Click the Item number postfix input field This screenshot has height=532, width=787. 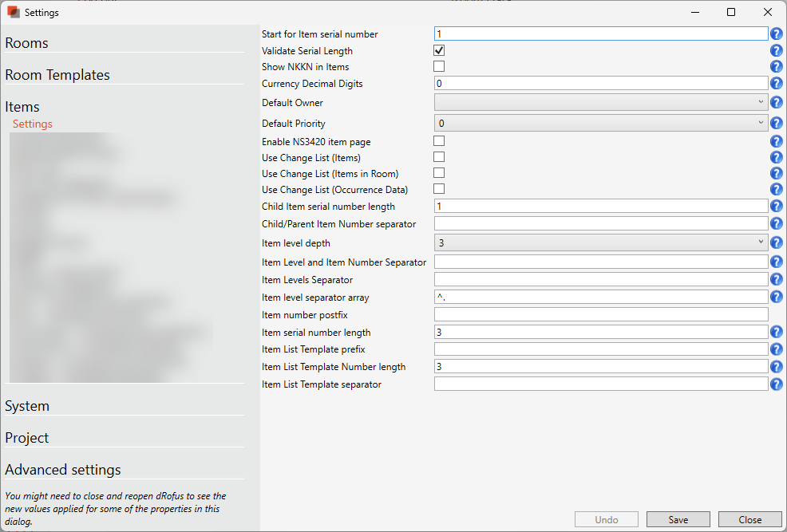(600, 315)
